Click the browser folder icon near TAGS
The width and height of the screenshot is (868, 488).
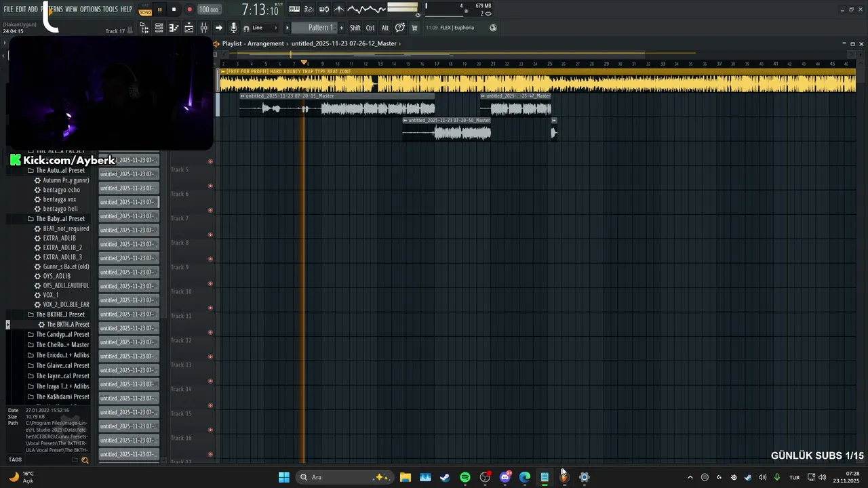[75, 460]
